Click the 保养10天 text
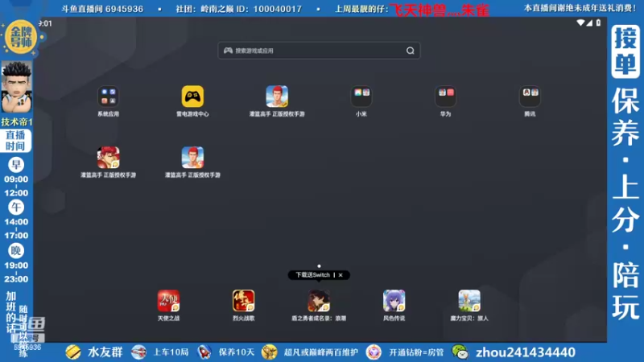Viewport: 644px width, 362px height. click(x=237, y=352)
